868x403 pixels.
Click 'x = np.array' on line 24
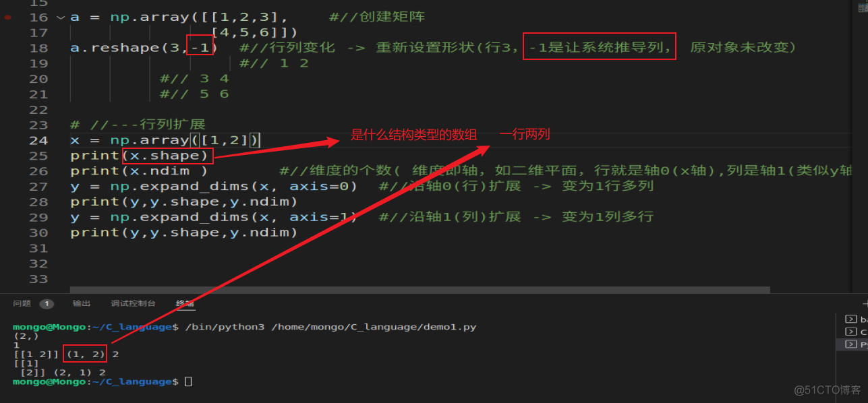click(129, 140)
